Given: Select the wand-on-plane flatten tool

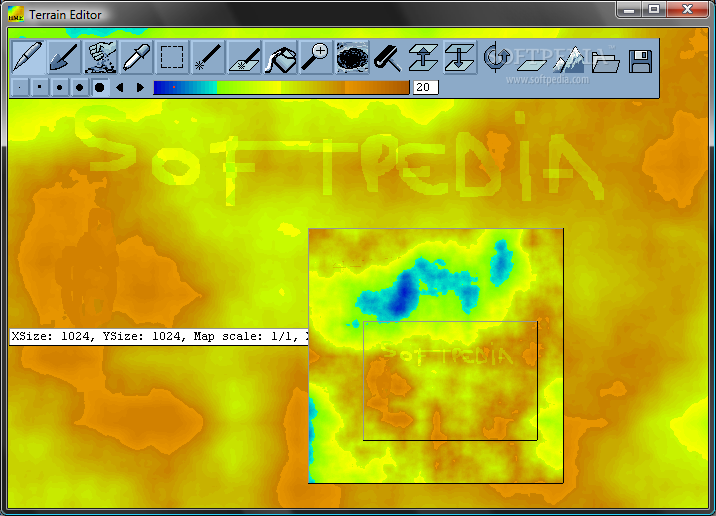Looking at the screenshot, I should pyautogui.click(x=244, y=58).
